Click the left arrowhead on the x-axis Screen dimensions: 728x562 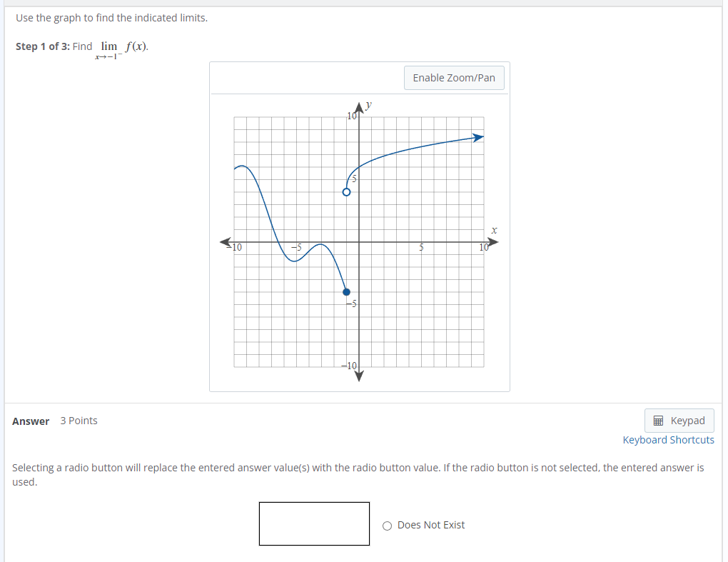click(225, 243)
